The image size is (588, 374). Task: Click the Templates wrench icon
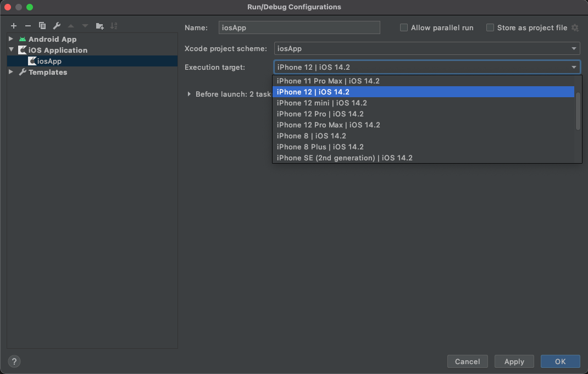pos(23,72)
